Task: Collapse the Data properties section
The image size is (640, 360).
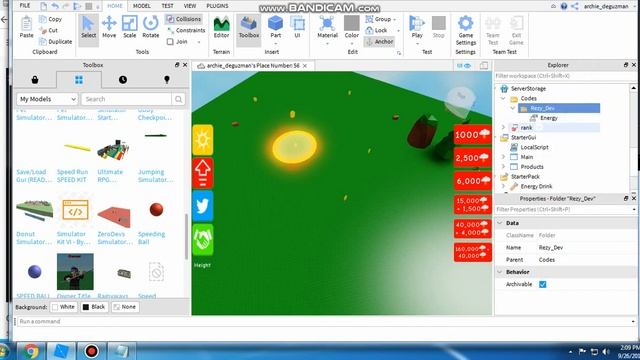Action: pos(500,223)
